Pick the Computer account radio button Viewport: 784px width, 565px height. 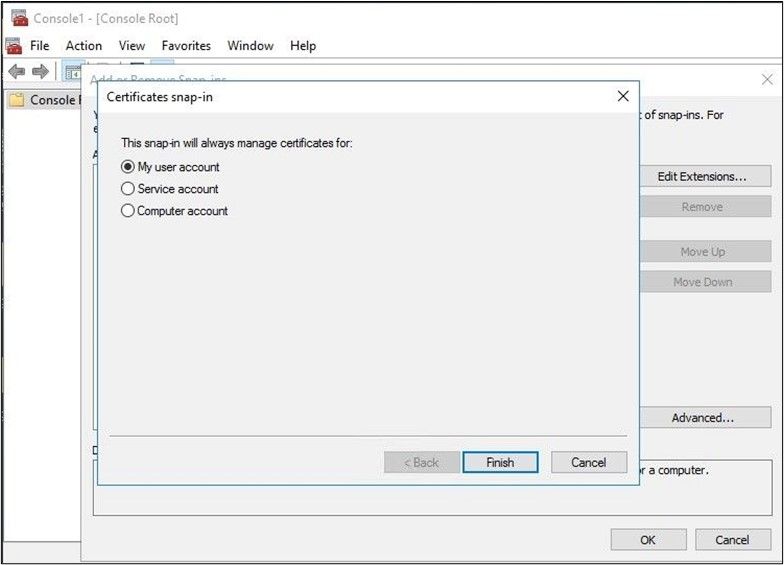[x=128, y=211]
